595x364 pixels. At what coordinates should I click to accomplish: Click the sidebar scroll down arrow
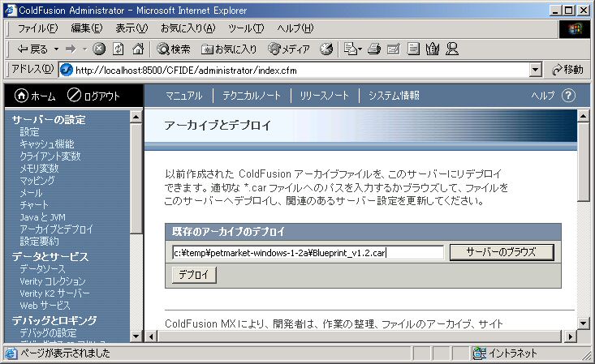[136, 336]
